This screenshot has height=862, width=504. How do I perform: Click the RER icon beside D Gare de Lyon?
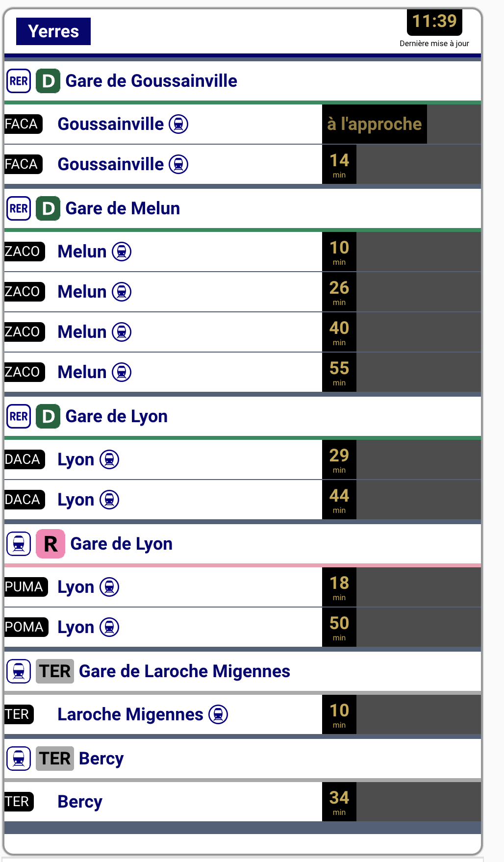pyautogui.click(x=19, y=416)
